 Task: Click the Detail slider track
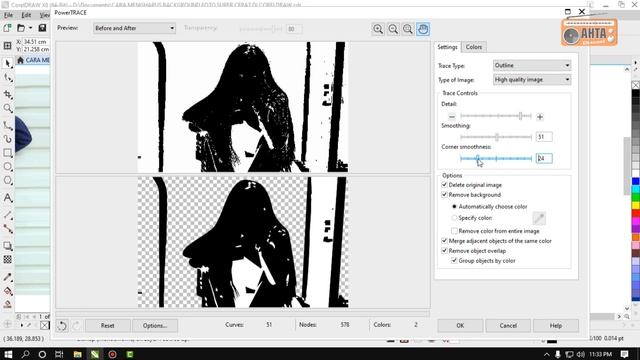click(496, 116)
